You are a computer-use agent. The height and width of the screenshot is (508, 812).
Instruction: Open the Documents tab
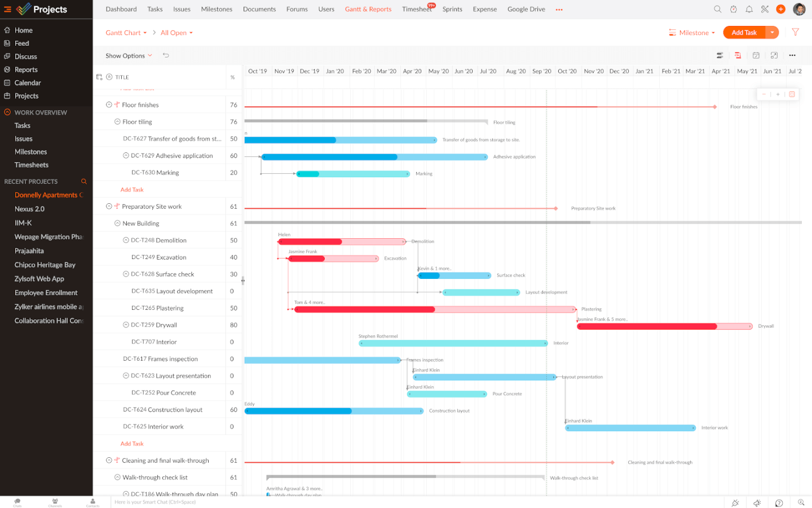pyautogui.click(x=259, y=9)
